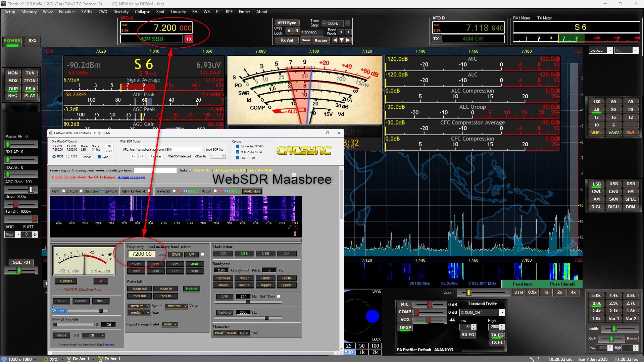Increase tune step with plus button
This screenshot has height=362, width=644.
pos(348,23)
